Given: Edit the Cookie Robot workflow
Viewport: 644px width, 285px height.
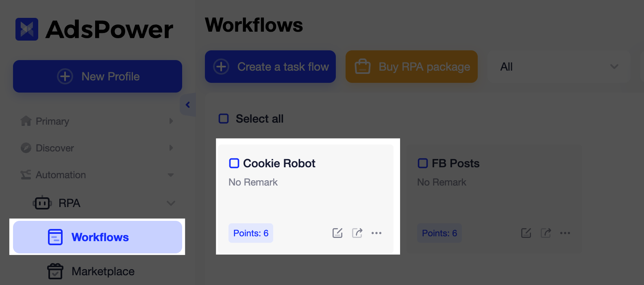Looking at the screenshot, I should [337, 233].
